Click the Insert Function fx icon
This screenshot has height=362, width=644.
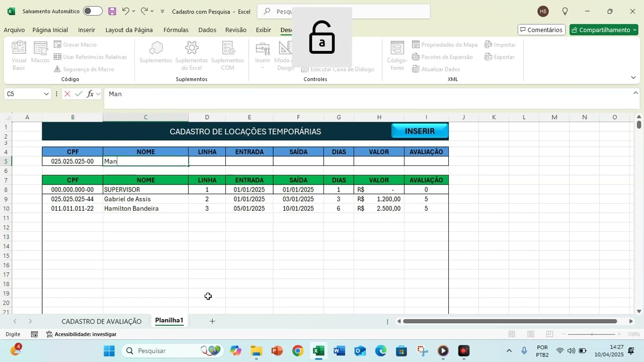tap(91, 94)
